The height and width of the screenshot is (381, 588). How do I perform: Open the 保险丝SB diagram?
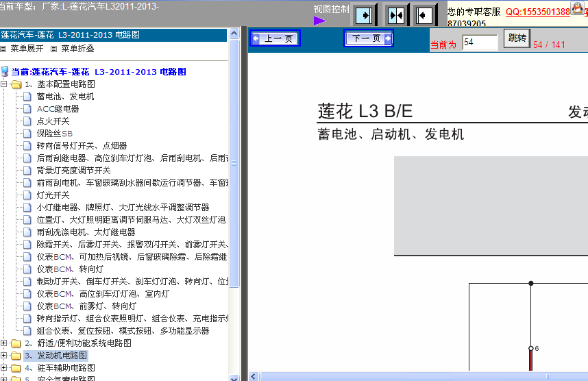click(x=54, y=134)
